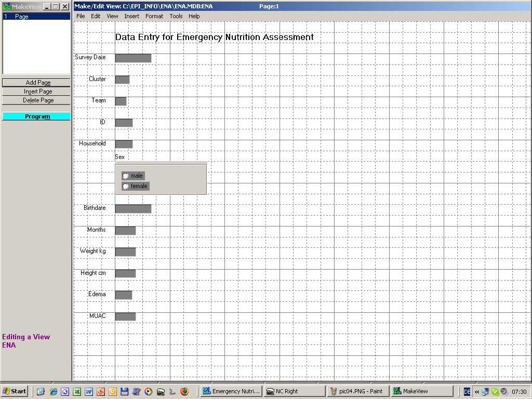Open the Insert menu

coord(131,16)
